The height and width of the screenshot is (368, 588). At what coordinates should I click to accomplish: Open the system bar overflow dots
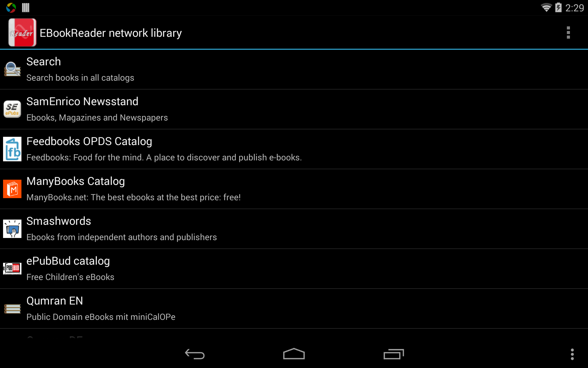[572, 354]
